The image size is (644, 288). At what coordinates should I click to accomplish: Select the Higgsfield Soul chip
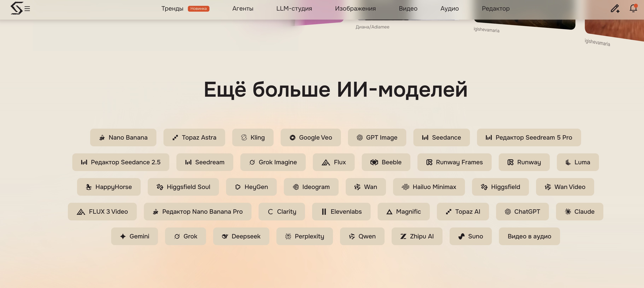click(x=183, y=187)
